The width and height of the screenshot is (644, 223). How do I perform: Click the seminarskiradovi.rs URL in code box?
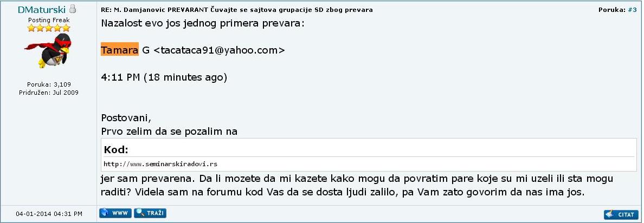tap(160, 165)
